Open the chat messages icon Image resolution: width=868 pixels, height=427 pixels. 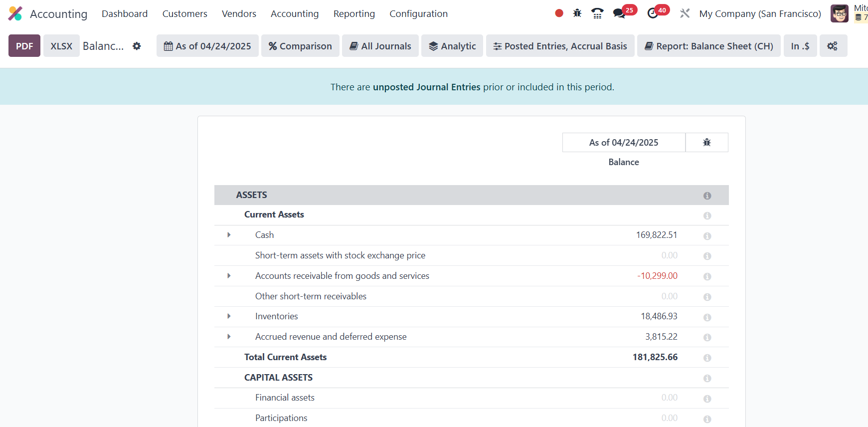coord(619,13)
